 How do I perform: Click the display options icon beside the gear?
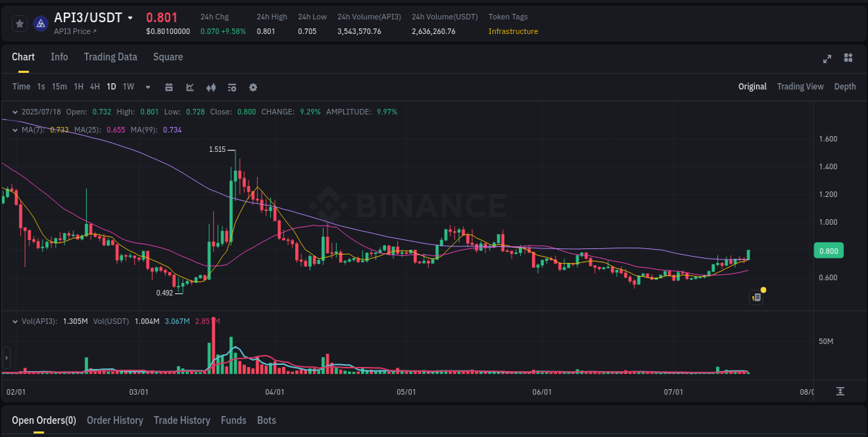coord(231,87)
